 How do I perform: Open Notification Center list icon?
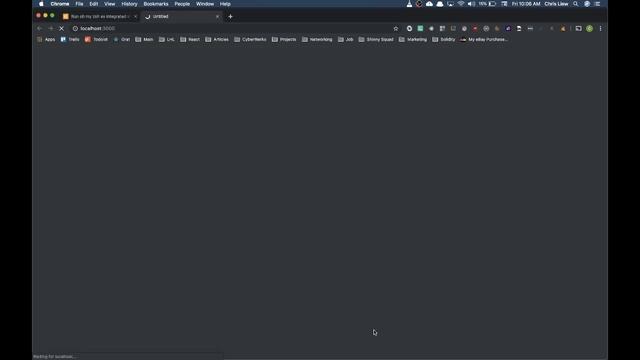tap(597, 4)
